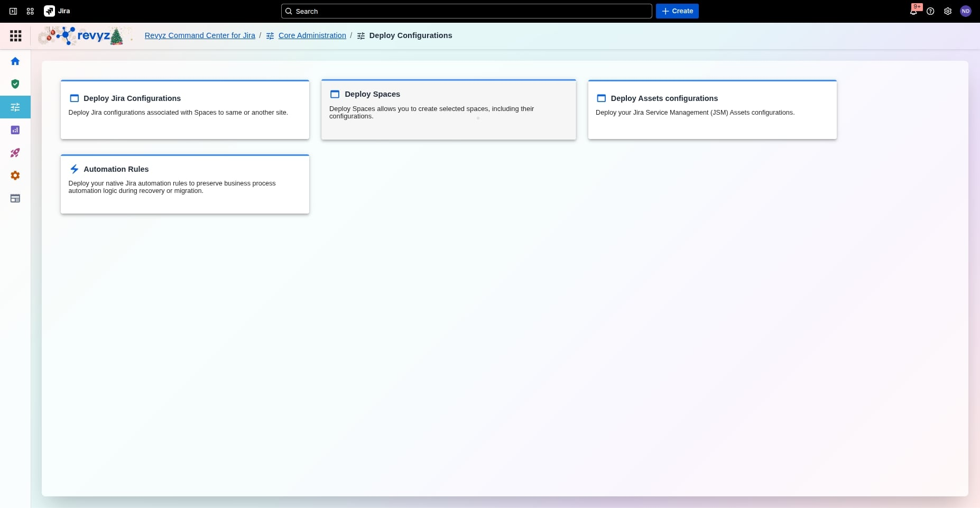Open Jira settings gear in top bar
The width and height of the screenshot is (980, 508).
pos(948,11)
